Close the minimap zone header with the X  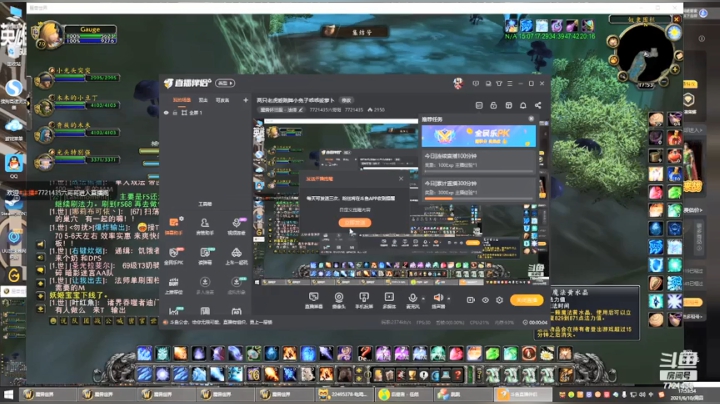coord(676,19)
